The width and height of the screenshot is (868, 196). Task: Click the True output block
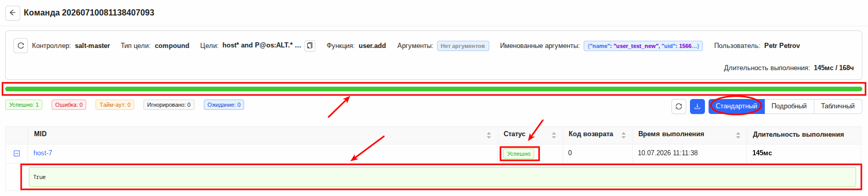(x=442, y=177)
